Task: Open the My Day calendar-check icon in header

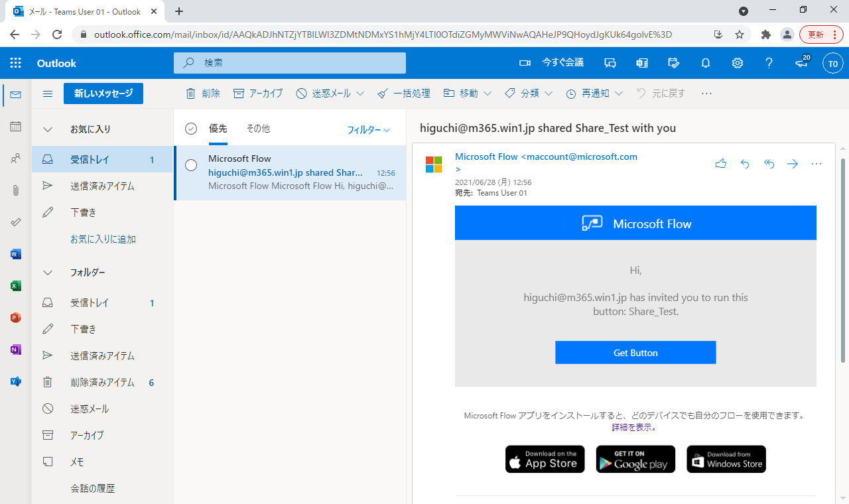Action: tap(674, 63)
